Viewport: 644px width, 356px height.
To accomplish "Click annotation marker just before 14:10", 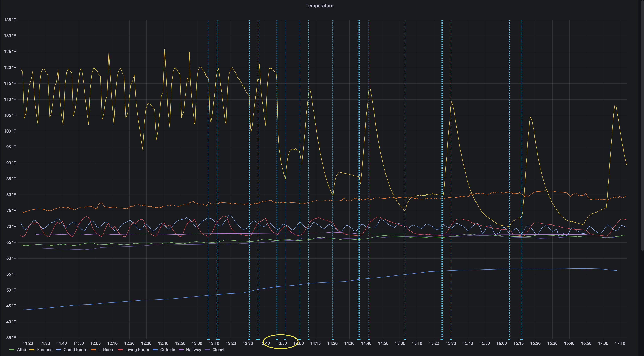I will coord(309,339).
